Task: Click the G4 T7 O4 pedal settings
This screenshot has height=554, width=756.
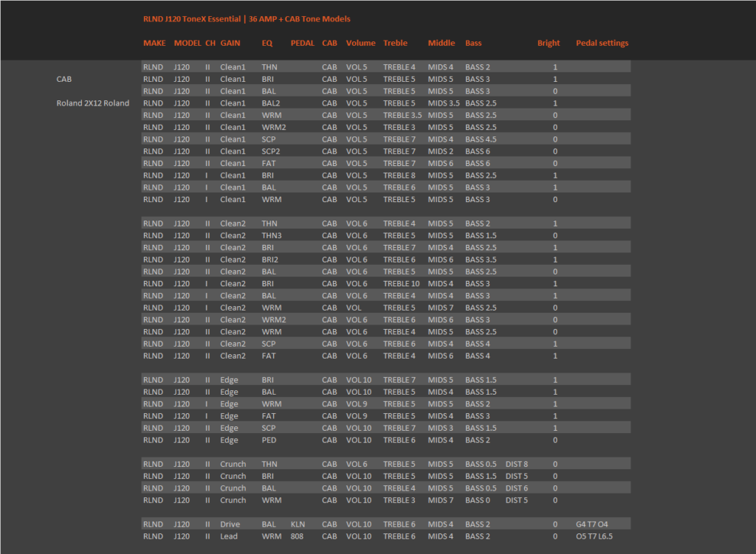Action: coord(591,524)
